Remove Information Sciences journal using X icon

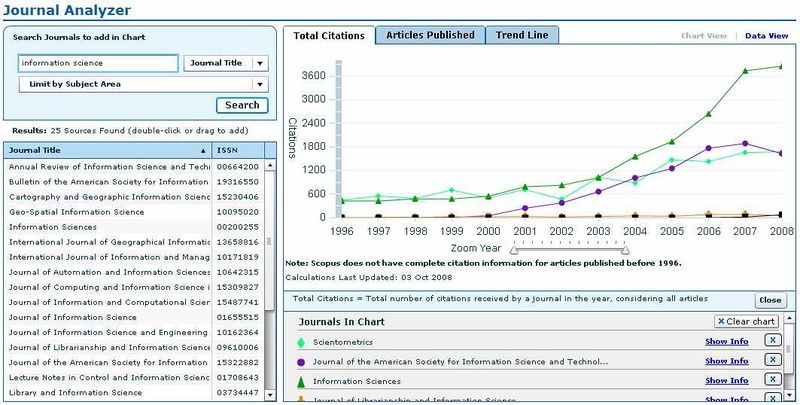pos(772,380)
